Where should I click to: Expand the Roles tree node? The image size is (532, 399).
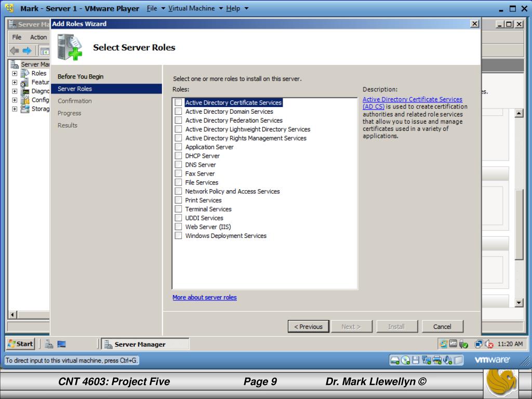pos(15,73)
